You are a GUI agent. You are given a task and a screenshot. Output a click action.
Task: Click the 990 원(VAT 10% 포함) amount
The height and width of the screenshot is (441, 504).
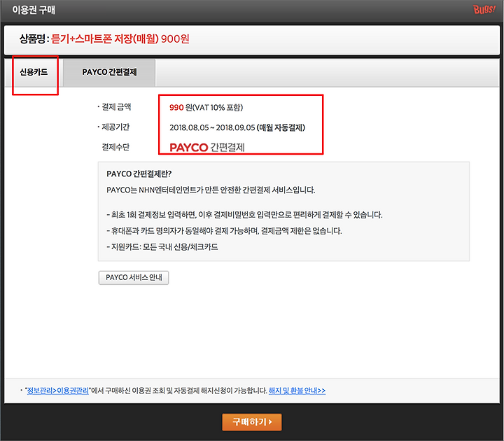point(206,107)
